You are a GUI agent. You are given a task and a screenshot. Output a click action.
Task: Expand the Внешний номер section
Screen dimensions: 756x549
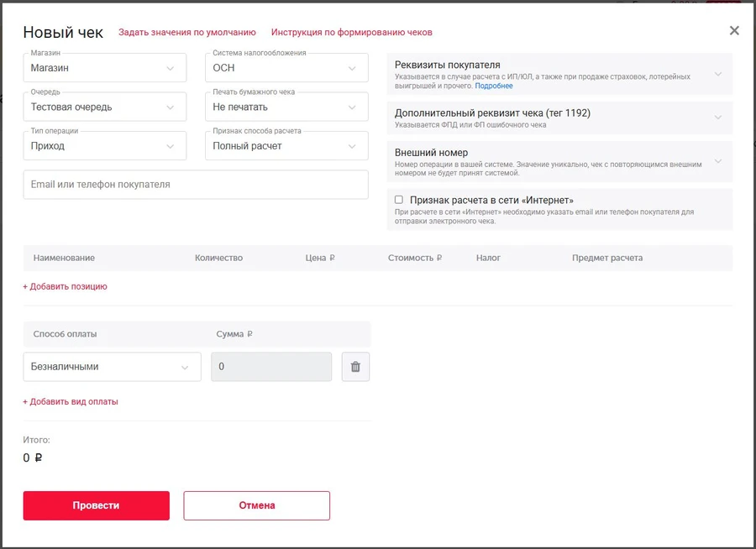pos(559,161)
